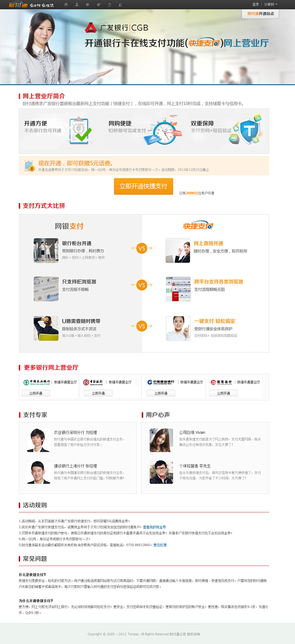Click the blue shield security icon
Image resolution: width=295 pixels, height=644 pixels.
244,131
